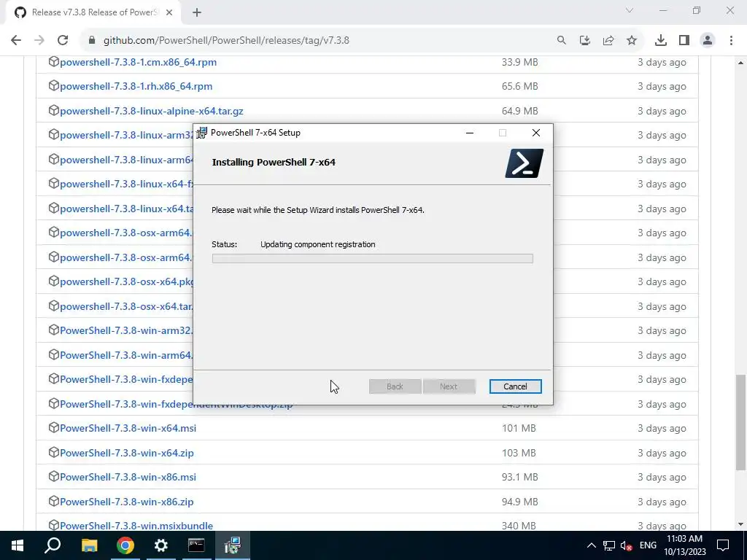Viewport: 747px width, 560px height.
Task: Download powershell-7.3.8-1.cm.x86_64.rpm
Action: pyautogui.click(x=138, y=63)
